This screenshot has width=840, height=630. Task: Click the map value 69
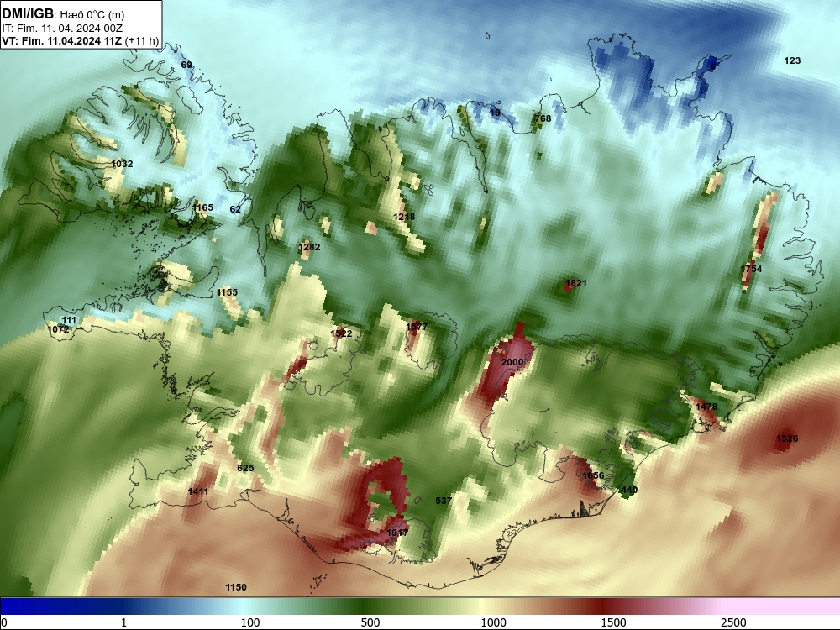(186, 65)
